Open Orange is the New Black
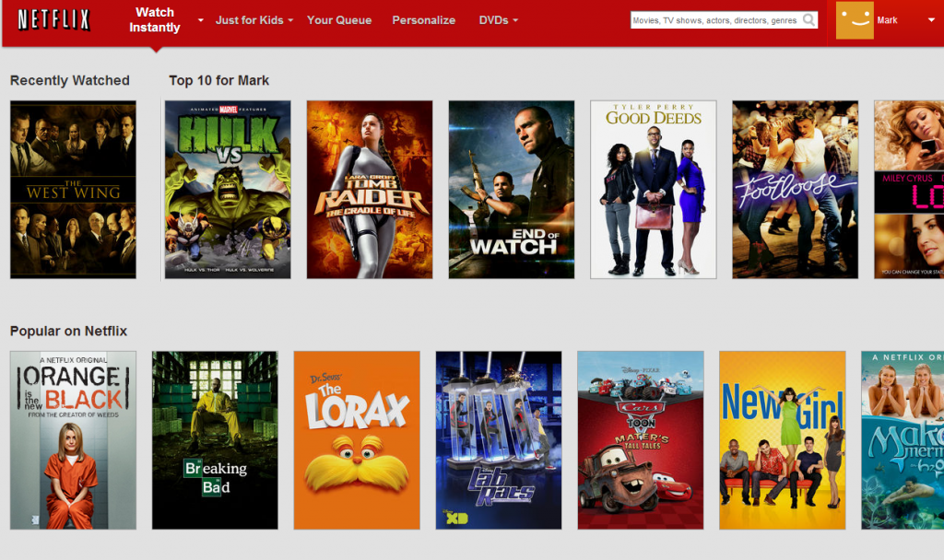Image resolution: width=944 pixels, height=560 pixels. click(73, 440)
